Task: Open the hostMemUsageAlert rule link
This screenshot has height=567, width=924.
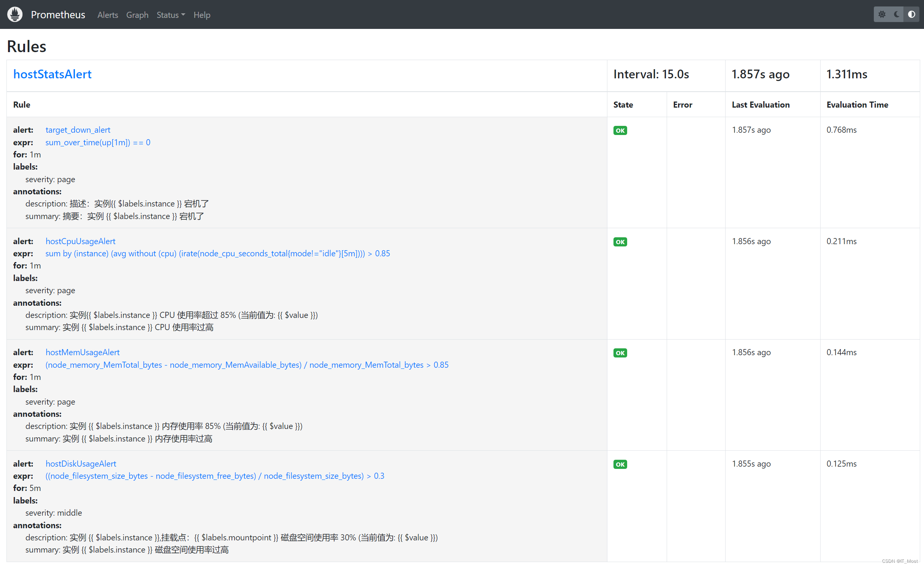Action: click(82, 353)
